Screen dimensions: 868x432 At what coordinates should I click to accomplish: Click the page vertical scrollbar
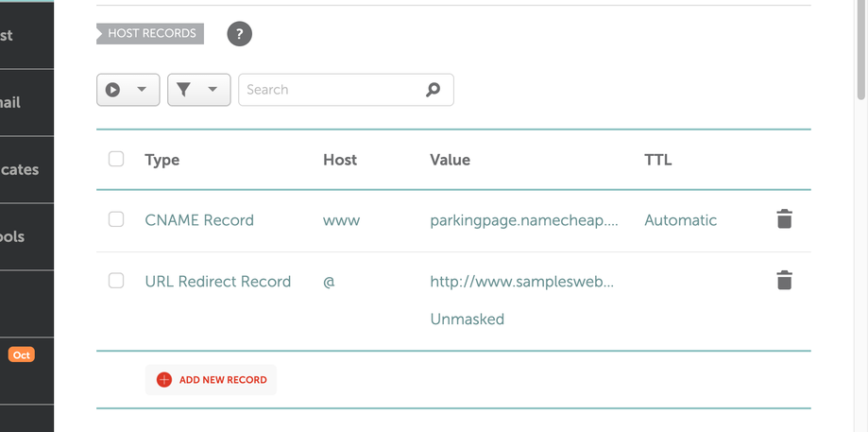861,50
